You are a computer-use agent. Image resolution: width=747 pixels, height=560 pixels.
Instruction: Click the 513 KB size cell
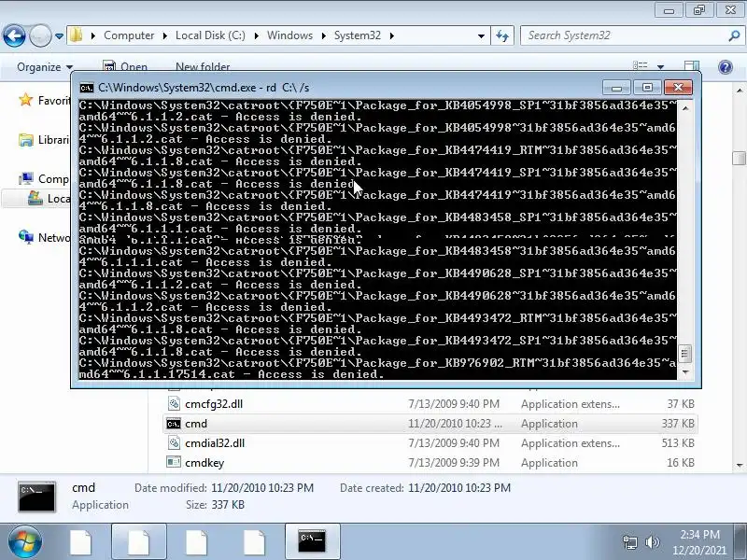(x=678, y=442)
